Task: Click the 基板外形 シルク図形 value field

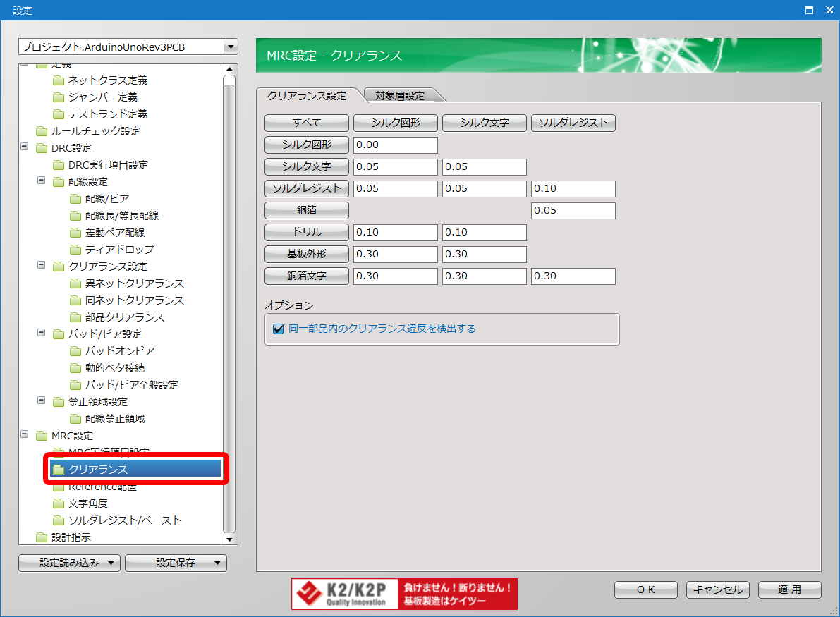Action: click(395, 254)
